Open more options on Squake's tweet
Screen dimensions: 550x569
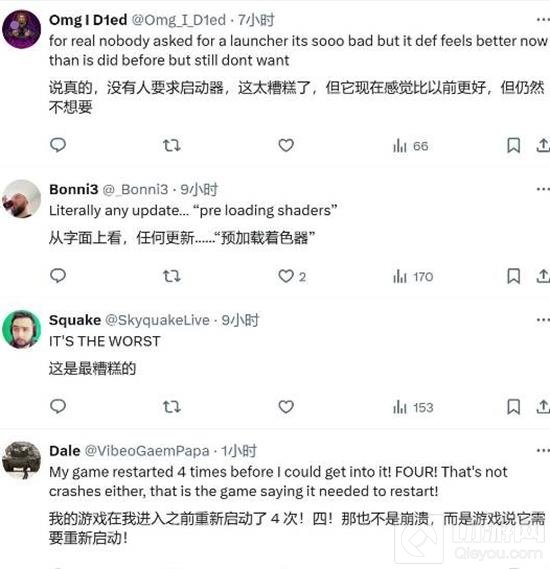click(543, 320)
